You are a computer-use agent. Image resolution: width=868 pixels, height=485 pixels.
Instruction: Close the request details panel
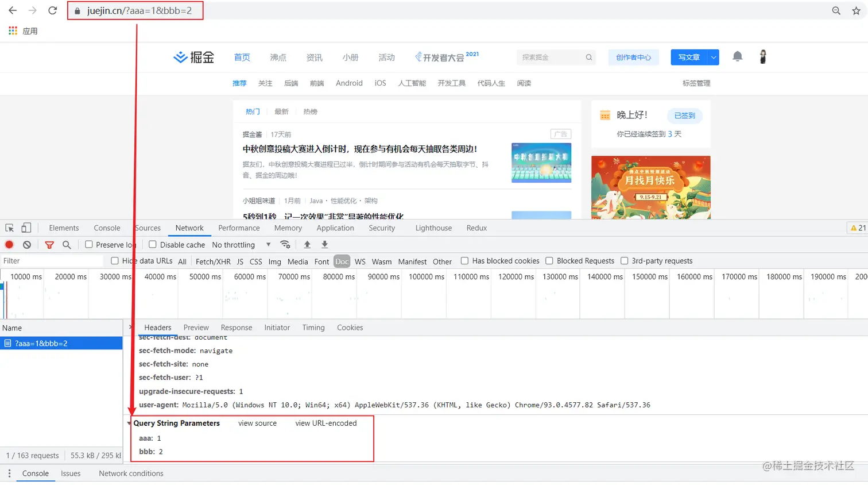coord(130,327)
